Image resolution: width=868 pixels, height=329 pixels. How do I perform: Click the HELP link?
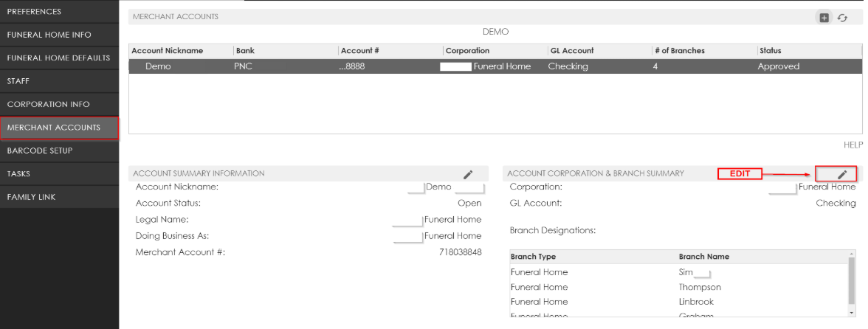pyautogui.click(x=852, y=145)
